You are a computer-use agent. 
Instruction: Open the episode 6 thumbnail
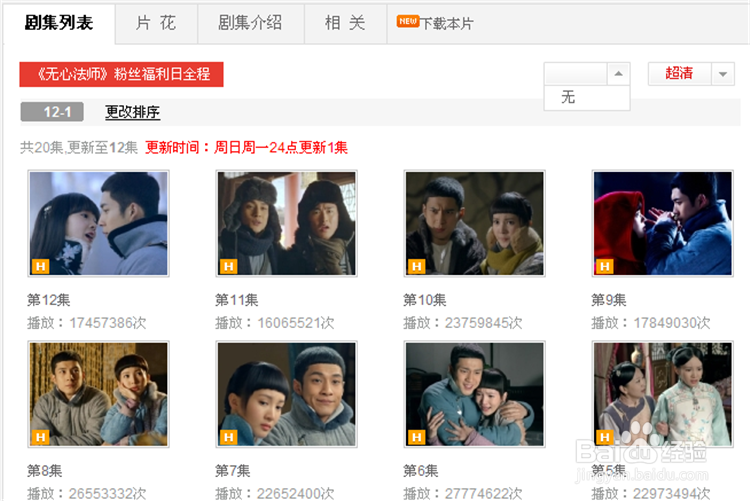[474, 394]
